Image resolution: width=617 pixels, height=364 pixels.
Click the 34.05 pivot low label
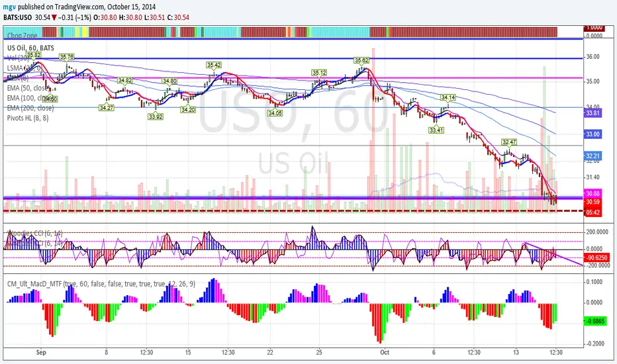tap(275, 113)
